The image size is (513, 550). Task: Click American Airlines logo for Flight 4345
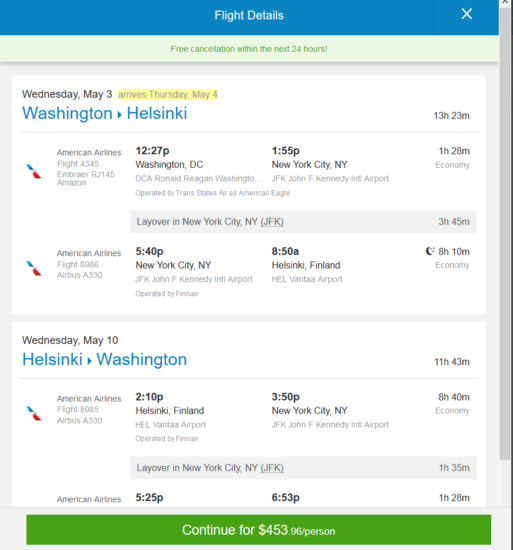(34, 171)
